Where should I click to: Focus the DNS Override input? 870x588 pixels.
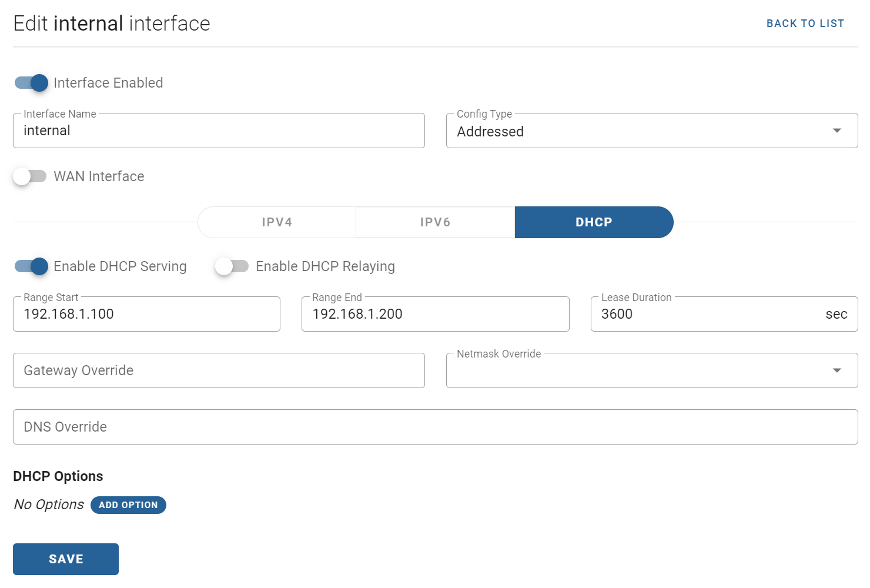435,427
